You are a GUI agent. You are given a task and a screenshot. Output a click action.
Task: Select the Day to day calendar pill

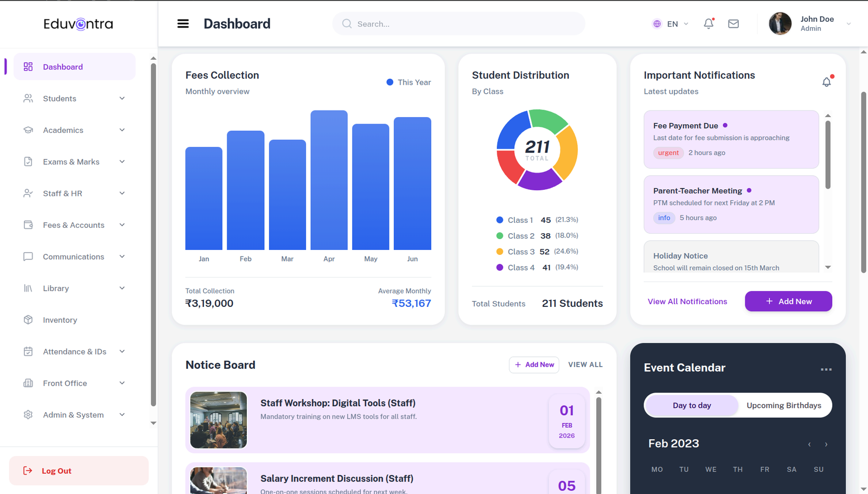(x=691, y=405)
